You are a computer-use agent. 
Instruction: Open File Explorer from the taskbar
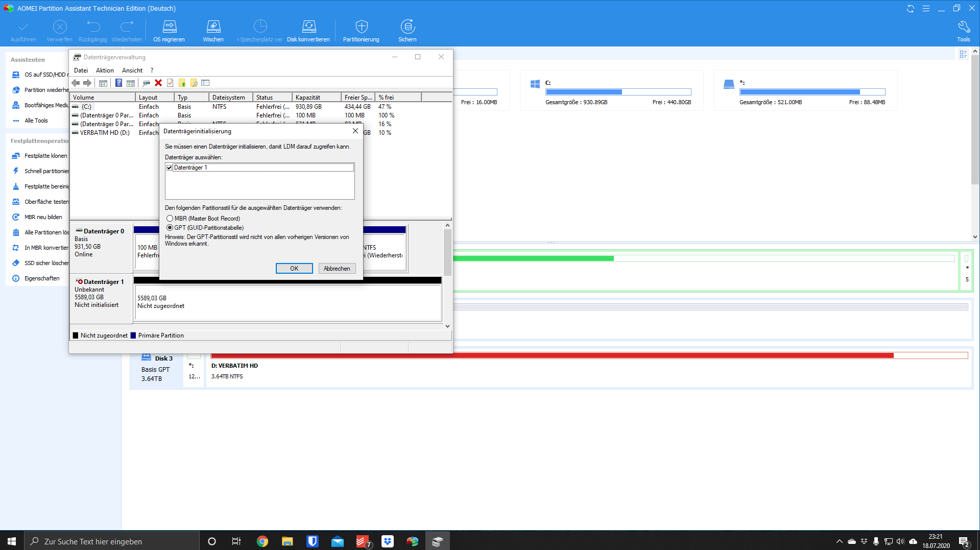288,541
